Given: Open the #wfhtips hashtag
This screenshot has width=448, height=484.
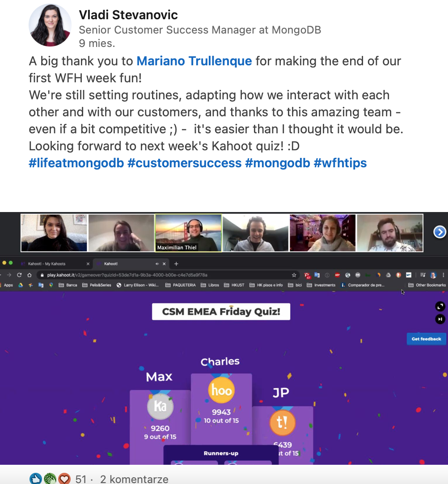Looking at the screenshot, I should pyautogui.click(x=340, y=163).
